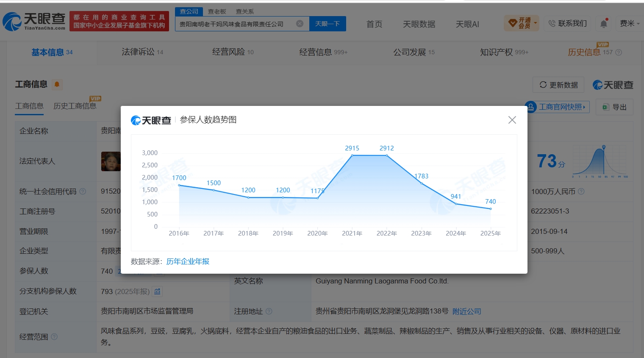644x358 pixels.
Task: Switch to the 法律诉讼 tab
Action: (x=142, y=52)
